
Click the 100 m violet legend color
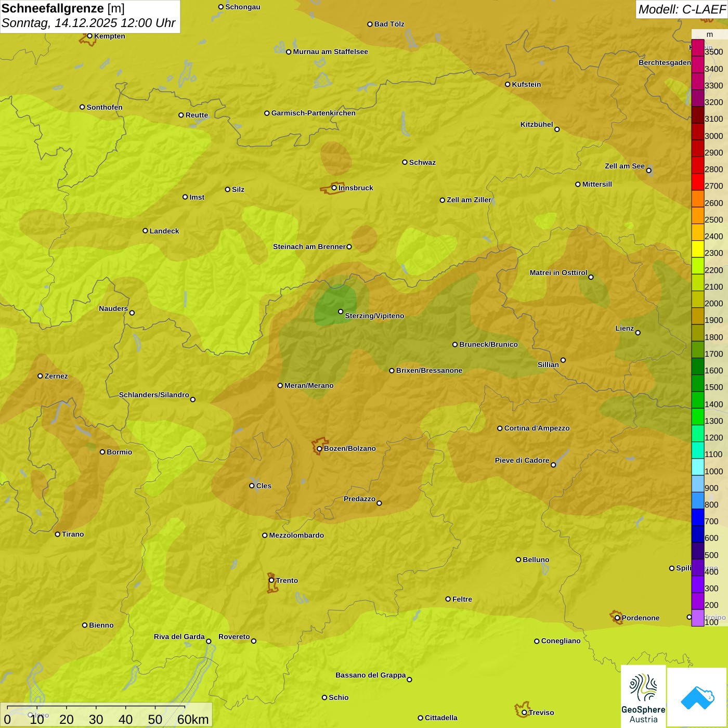point(698,618)
